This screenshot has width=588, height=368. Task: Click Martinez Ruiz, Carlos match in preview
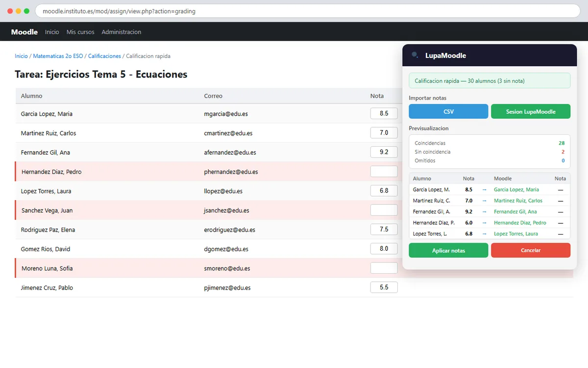pyautogui.click(x=518, y=201)
